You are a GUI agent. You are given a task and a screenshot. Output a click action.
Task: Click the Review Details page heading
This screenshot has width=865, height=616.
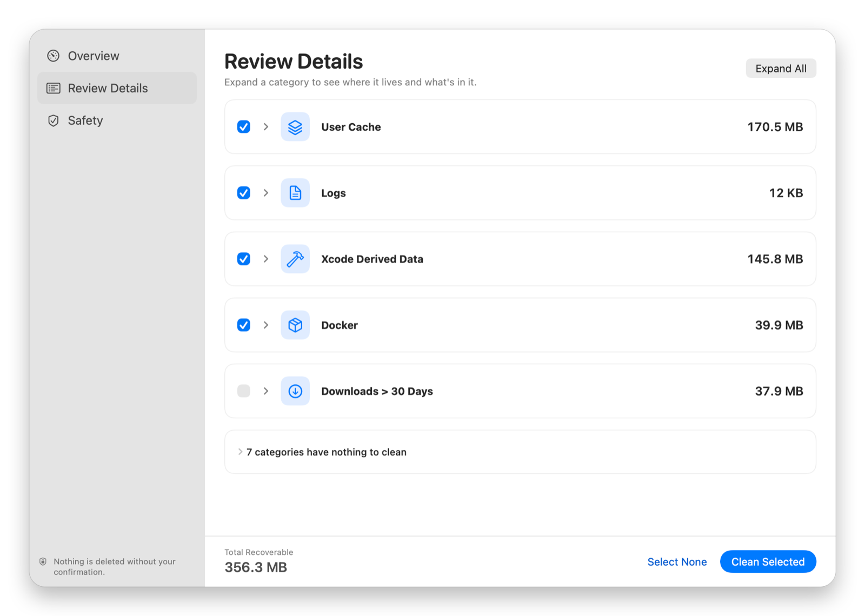(x=294, y=62)
